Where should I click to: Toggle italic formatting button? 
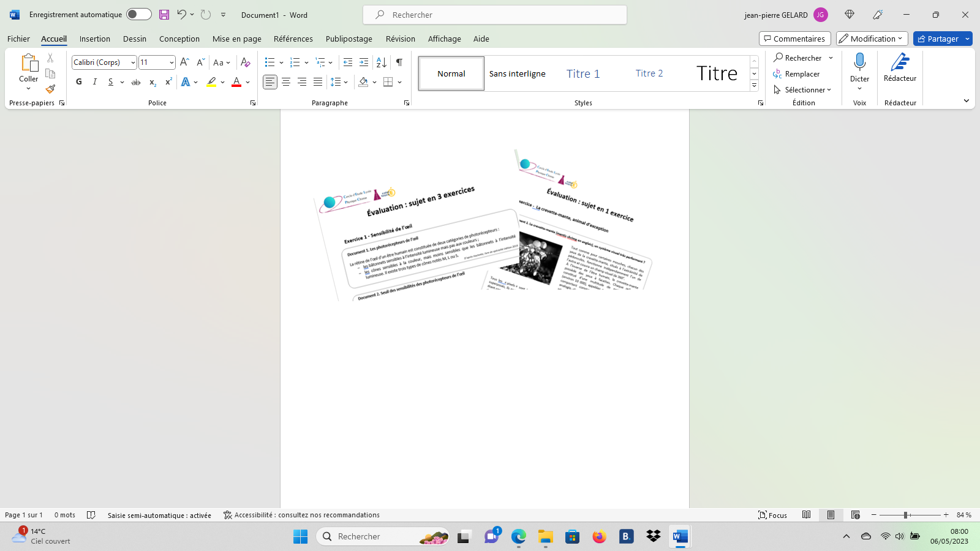(x=95, y=82)
